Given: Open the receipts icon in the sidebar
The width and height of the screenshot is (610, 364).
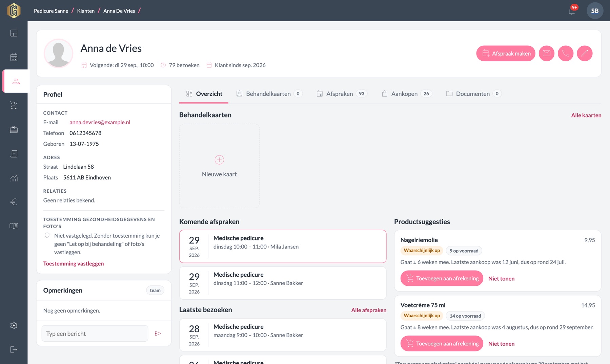Looking at the screenshot, I should [x=14, y=154].
